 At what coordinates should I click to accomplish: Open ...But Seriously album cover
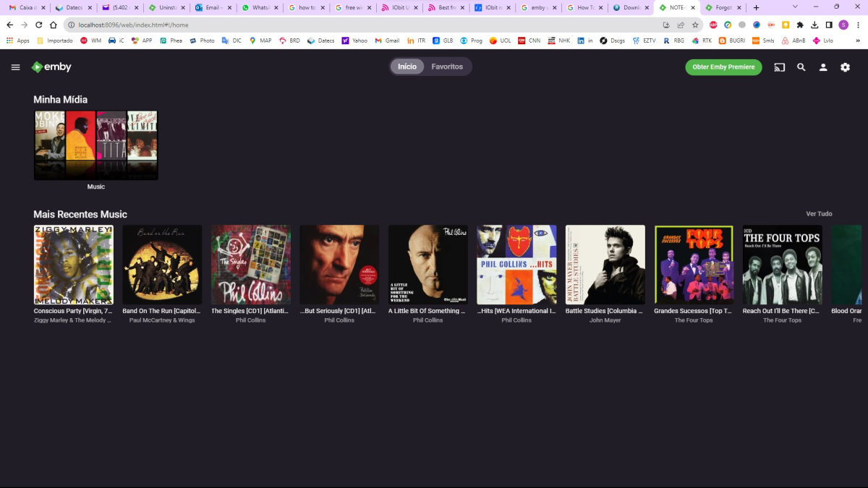(x=339, y=265)
